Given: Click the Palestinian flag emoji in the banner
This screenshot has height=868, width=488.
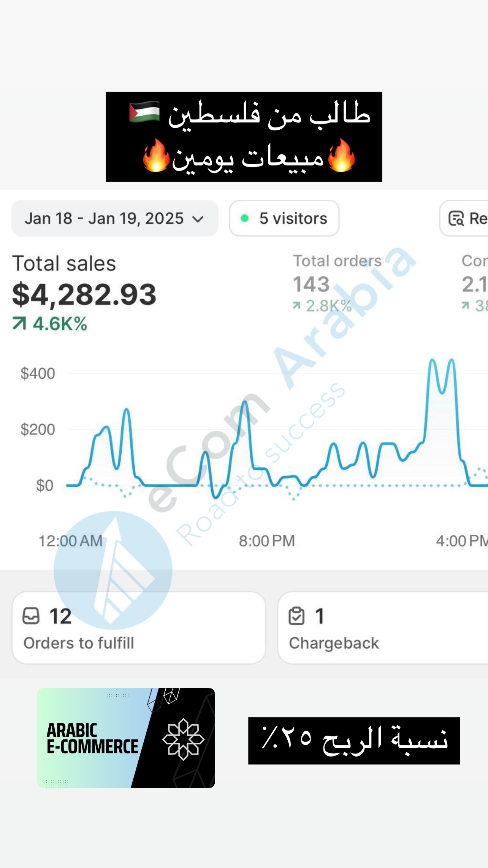Looking at the screenshot, I should (x=144, y=112).
